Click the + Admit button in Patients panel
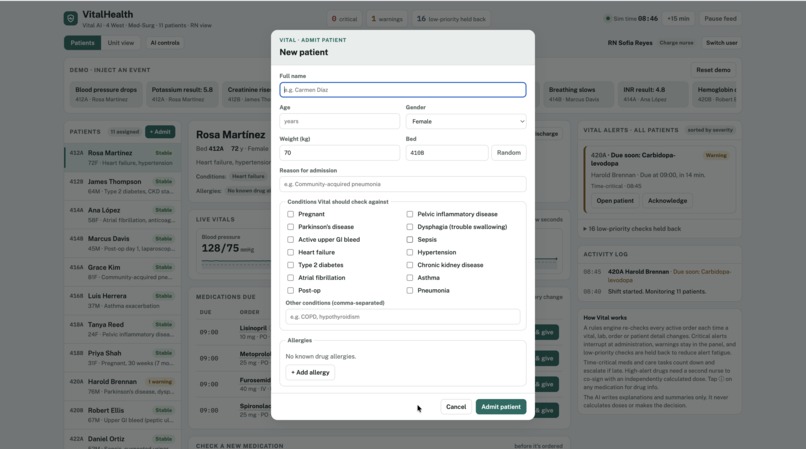Viewport: 806px width, 449px height. (x=160, y=132)
